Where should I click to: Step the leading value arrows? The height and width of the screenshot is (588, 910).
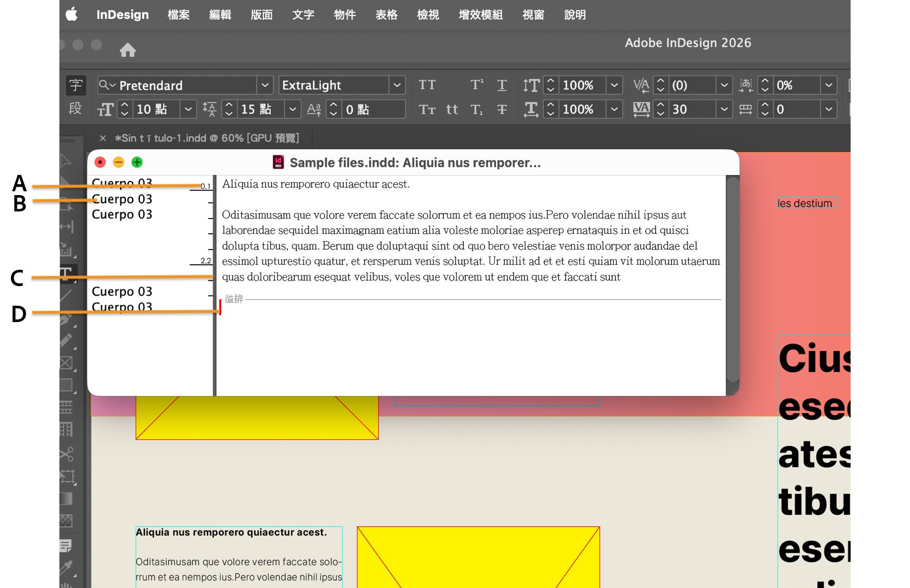[229, 110]
